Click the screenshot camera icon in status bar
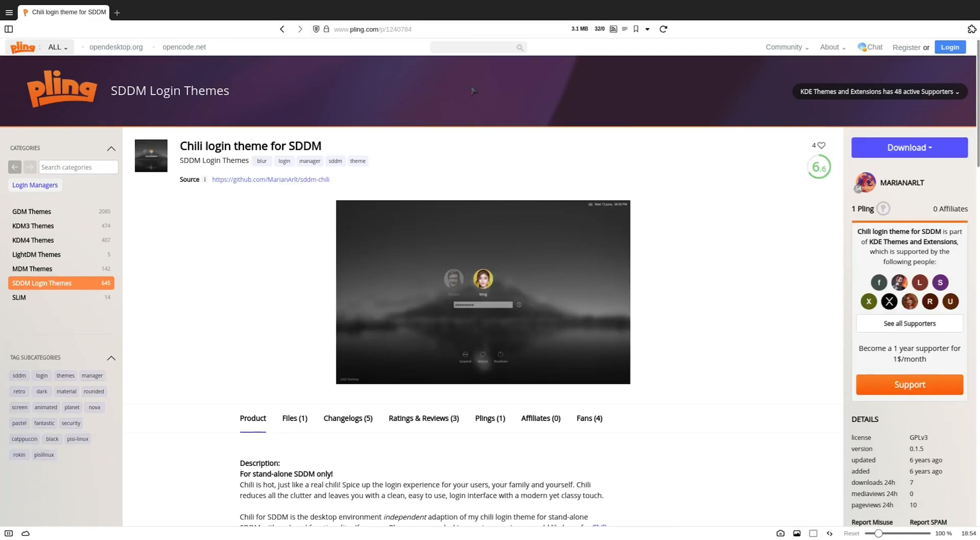 [780, 533]
